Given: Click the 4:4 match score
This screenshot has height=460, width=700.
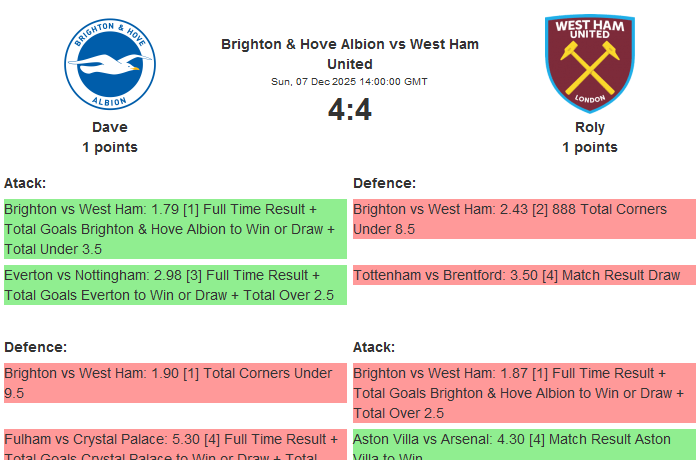Looking at the screenshot, I should pos(350,110).
